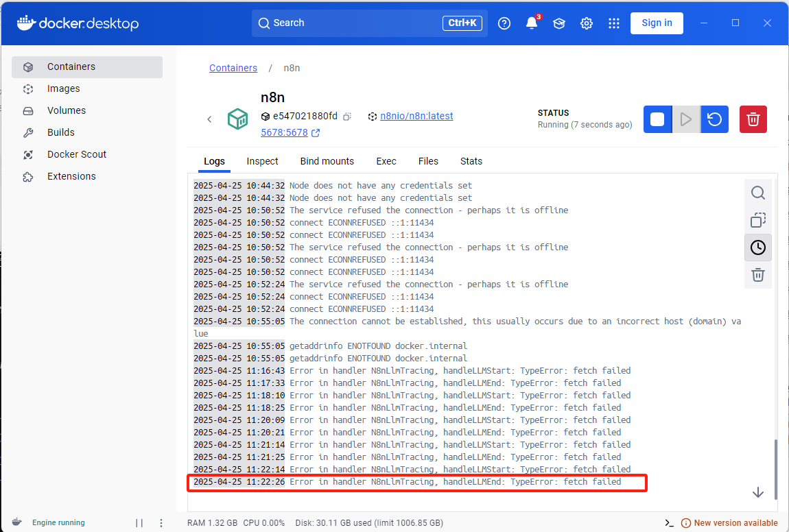Select first getaddrinfo ENOTFOUND docker.internal log line
The image size is (789, 532).
(x=331, y=346)
